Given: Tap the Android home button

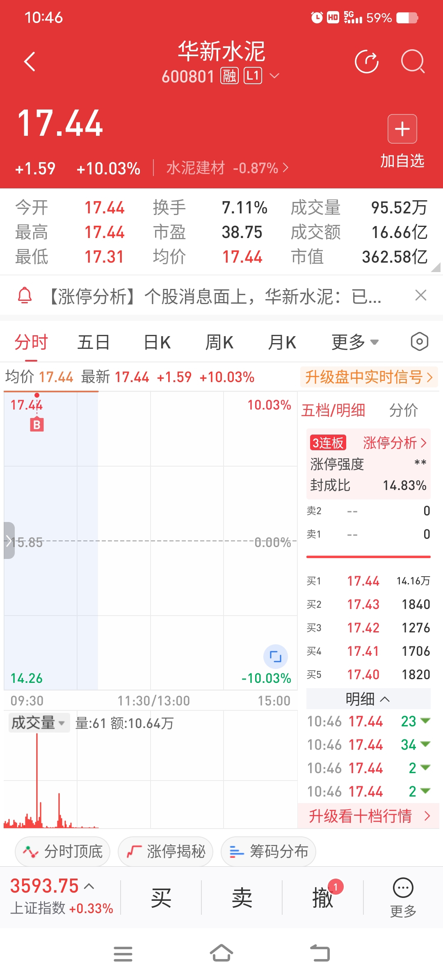Looking at the screenshot, I should point(221,953).
